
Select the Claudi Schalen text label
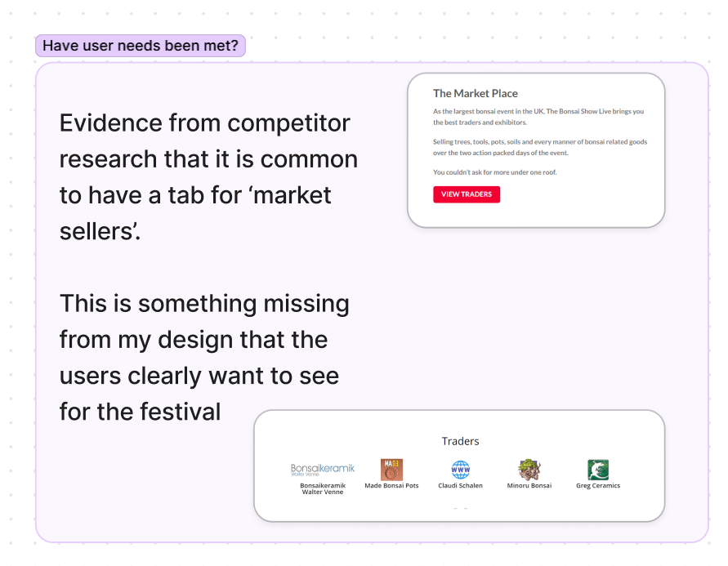460,486
